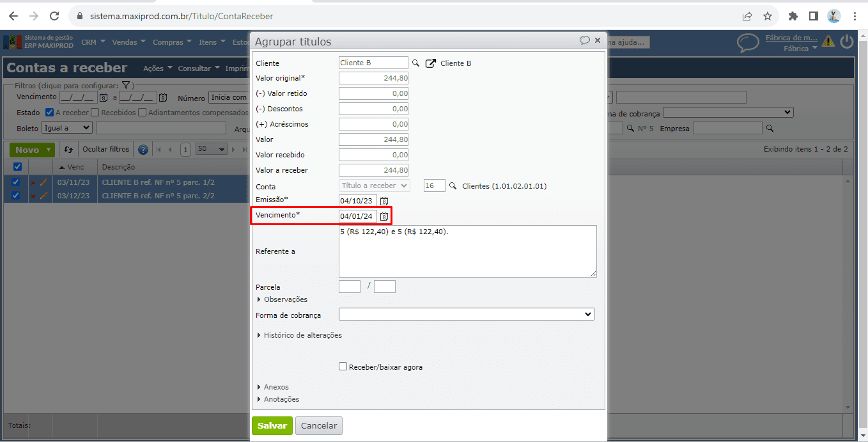Image resolution: width=868 pixels, height=442 pixels.
Task: Click Ocultar filtros button
Action: pos(106,150)
